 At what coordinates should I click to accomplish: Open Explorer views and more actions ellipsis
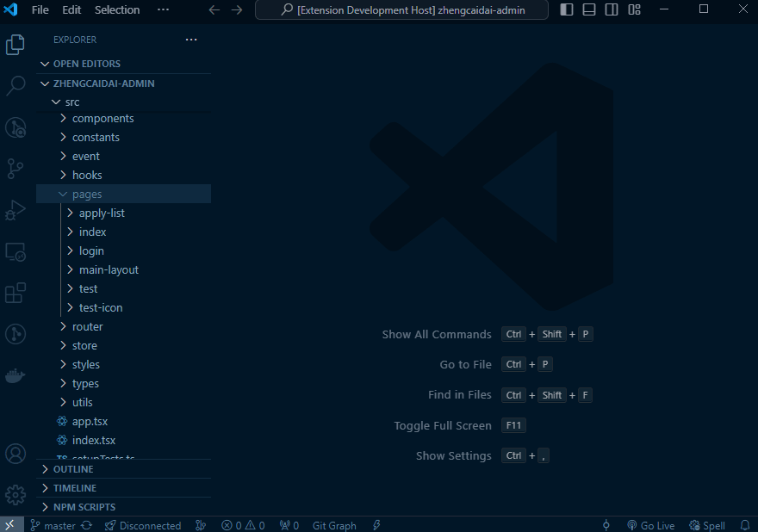(x=191, y=40)
